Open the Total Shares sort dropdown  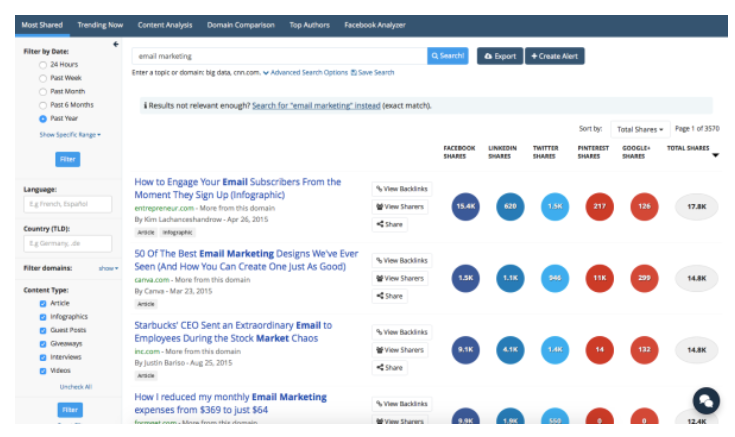coord(640,129)
